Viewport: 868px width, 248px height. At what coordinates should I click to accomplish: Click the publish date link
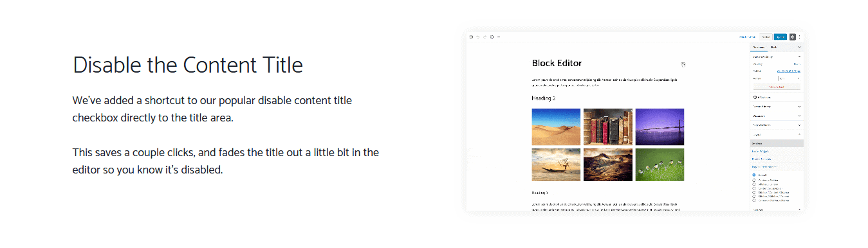pos(788,71)
